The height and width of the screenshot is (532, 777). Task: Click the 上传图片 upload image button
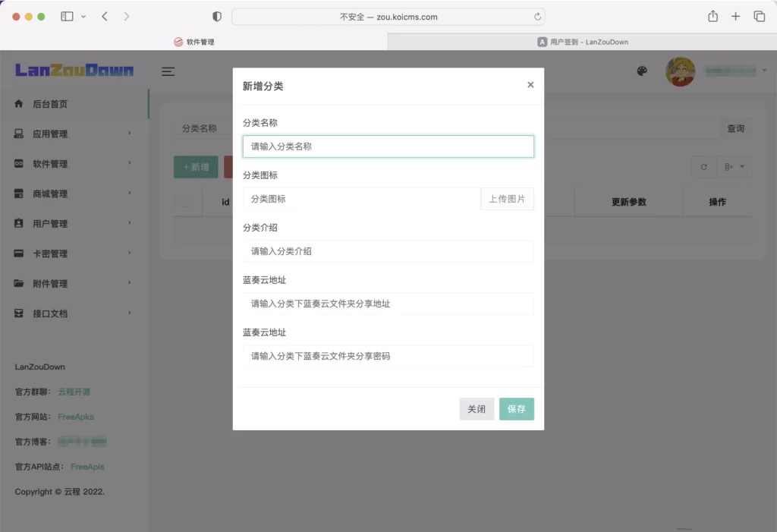[x=507, y=198]
